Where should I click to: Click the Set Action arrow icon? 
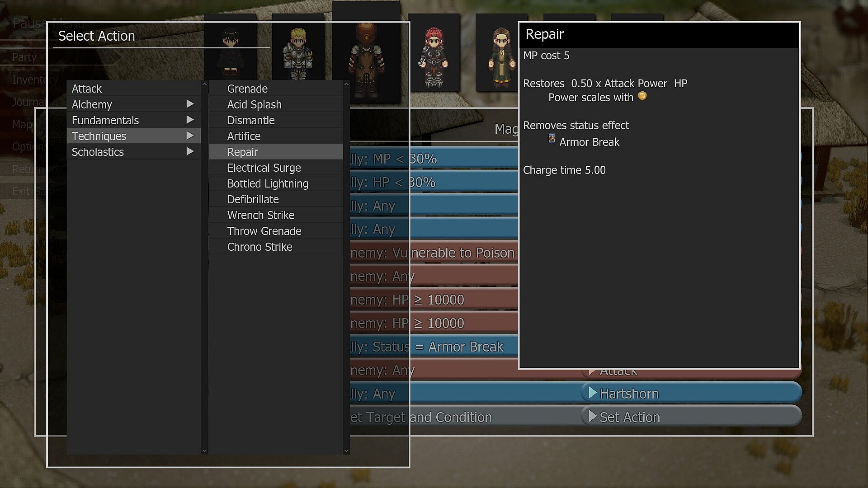[x=592, y=416]
